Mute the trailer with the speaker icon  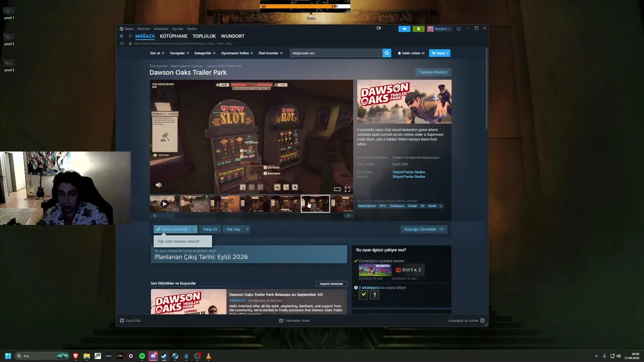click(158, 185)
